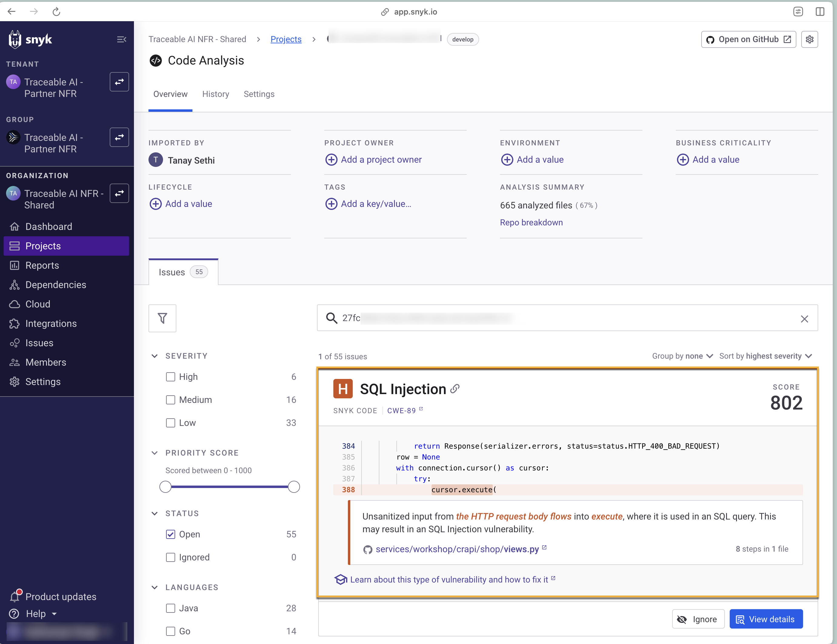Click the issue search field

567,318
